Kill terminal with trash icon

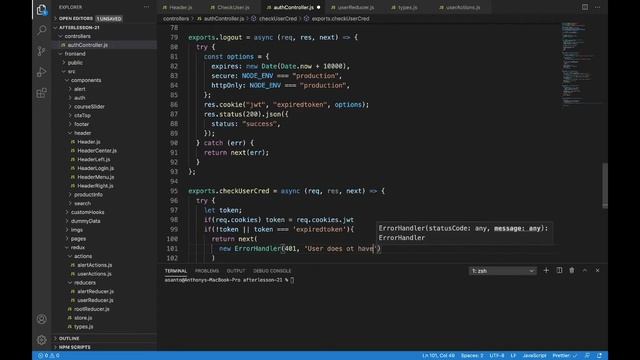(x=572, y=271)
